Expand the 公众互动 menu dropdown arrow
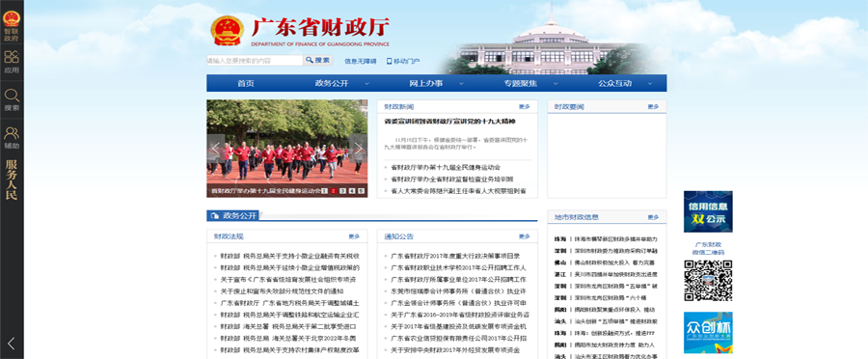Viewport: 868px width, 359px height. coord(650,84)
